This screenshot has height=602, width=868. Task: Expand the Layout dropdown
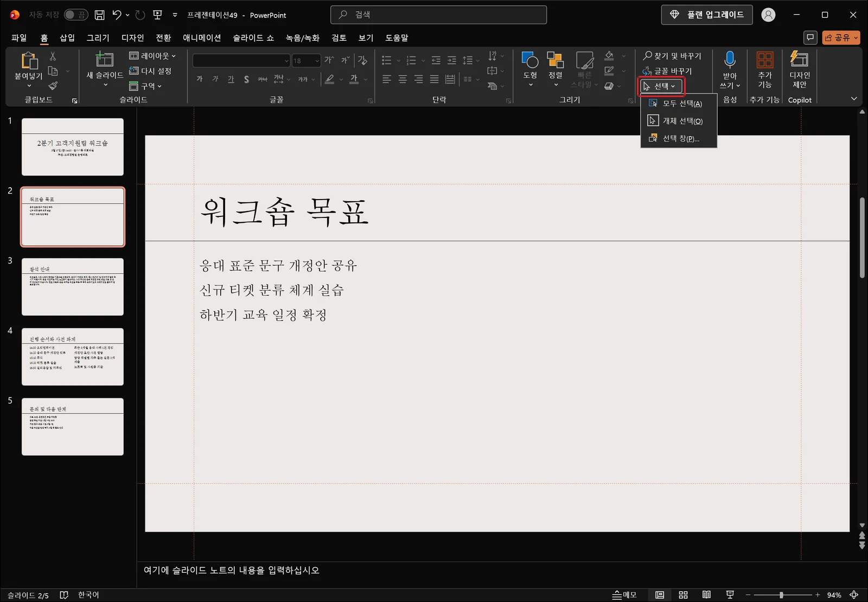tap(152, 56)
